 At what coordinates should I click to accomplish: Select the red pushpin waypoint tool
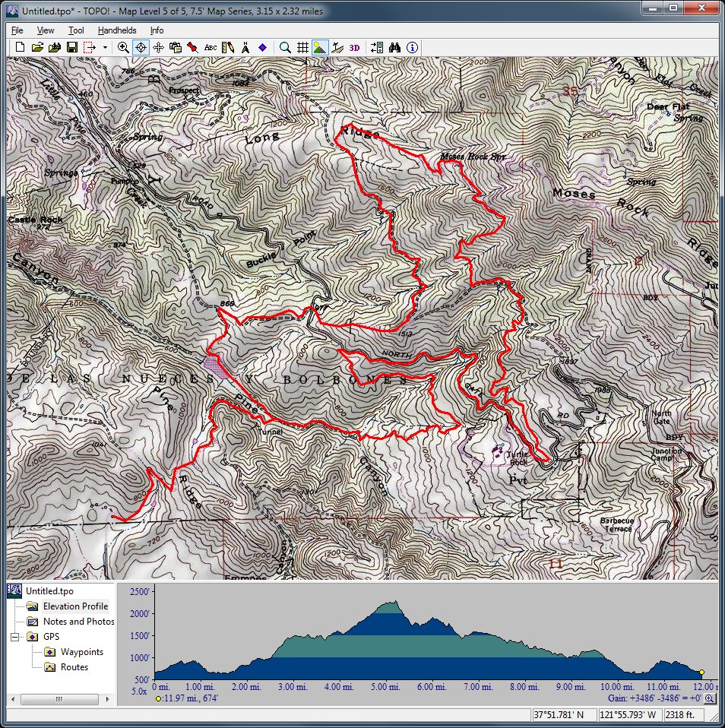coord(193,47)
